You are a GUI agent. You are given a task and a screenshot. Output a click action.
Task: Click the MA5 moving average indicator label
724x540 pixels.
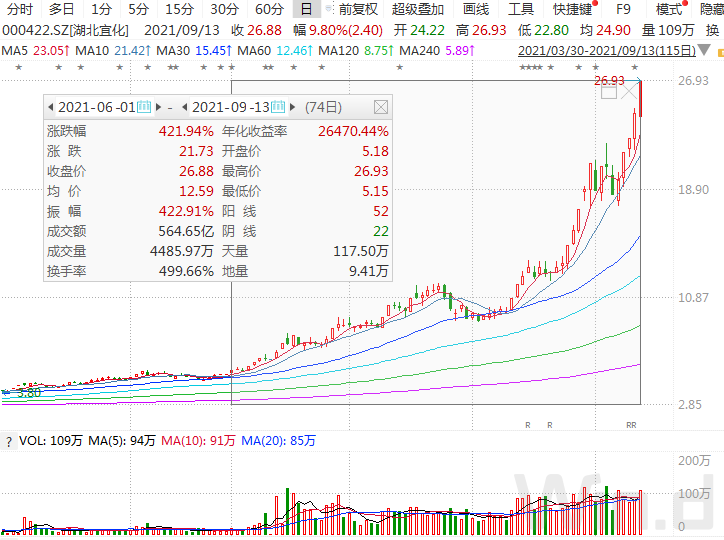pyautogui.click(x=15, y=50)
